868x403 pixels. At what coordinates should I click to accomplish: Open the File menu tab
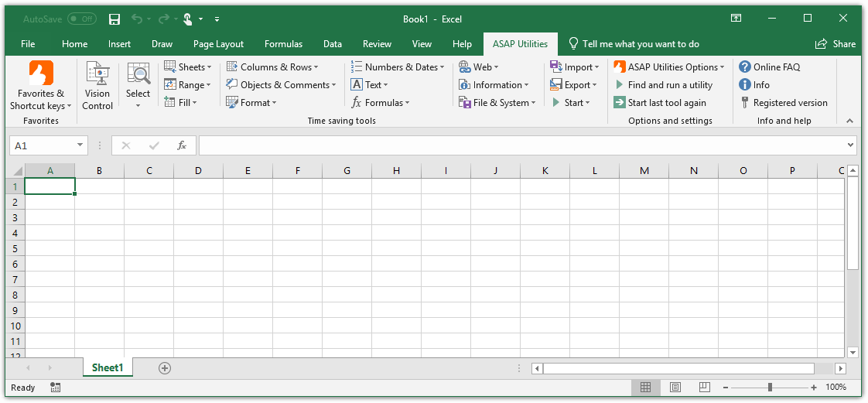(x=28, y=44)
